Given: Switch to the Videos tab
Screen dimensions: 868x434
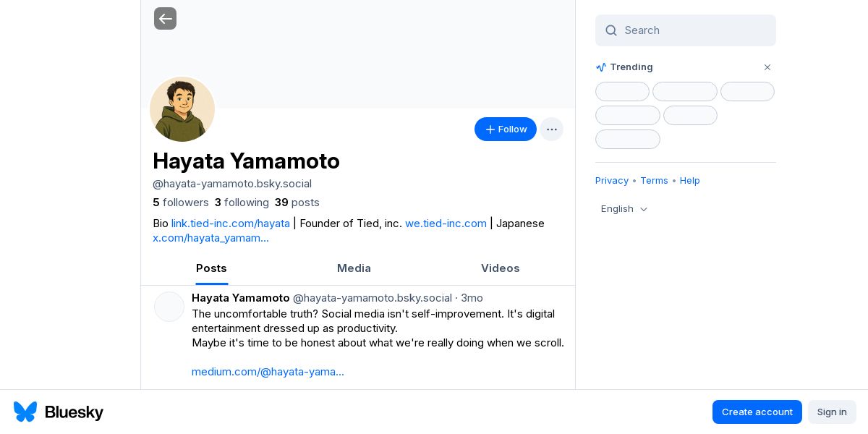Looking at the screenshot, I should pos(500,268).
